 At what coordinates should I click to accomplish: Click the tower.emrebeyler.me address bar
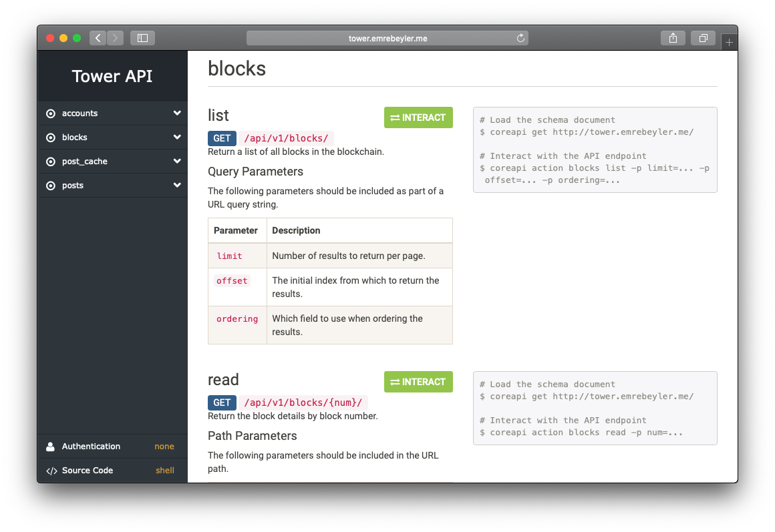coord(387,38)
